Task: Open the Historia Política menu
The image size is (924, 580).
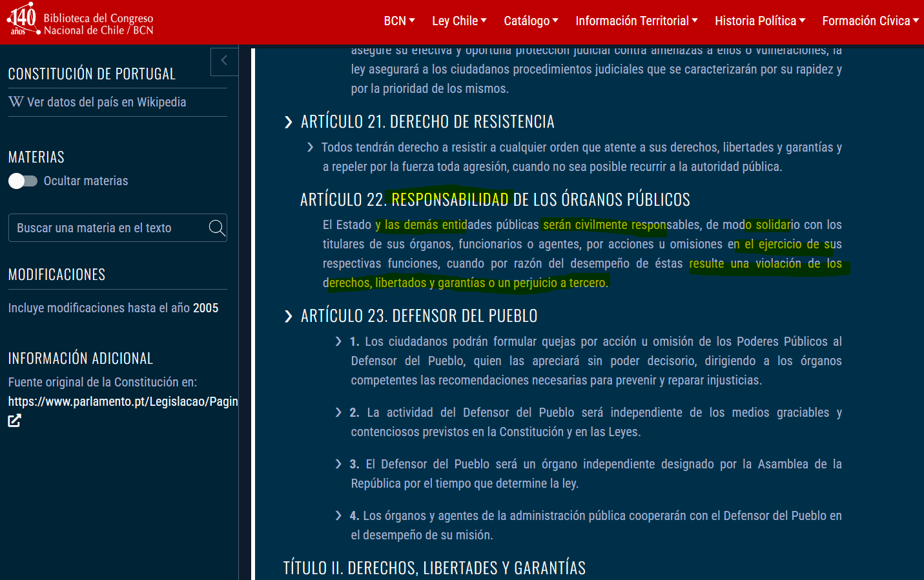Action: point(760,21)
